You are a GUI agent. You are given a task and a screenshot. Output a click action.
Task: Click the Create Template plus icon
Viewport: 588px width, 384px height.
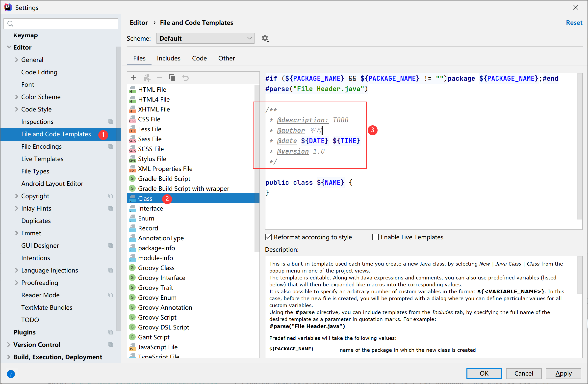click(x=134, y=78)
